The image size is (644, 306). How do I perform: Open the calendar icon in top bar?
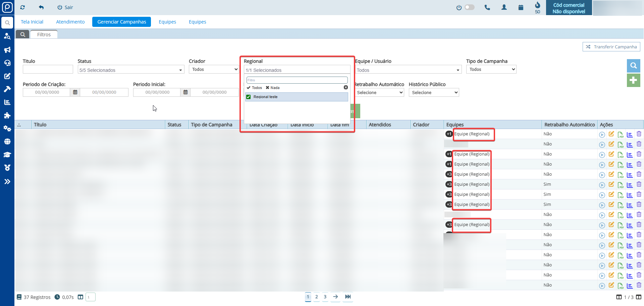coord(521,7)
